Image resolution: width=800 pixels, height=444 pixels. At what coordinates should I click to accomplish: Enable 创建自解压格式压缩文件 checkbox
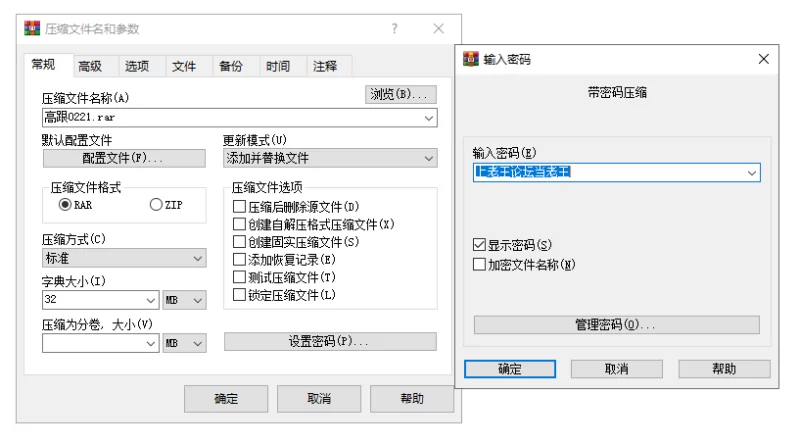click(x=239, y=224)
